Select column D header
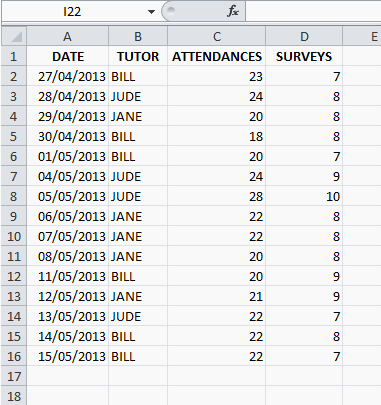381x405 pixels. [x=304, y=36]
